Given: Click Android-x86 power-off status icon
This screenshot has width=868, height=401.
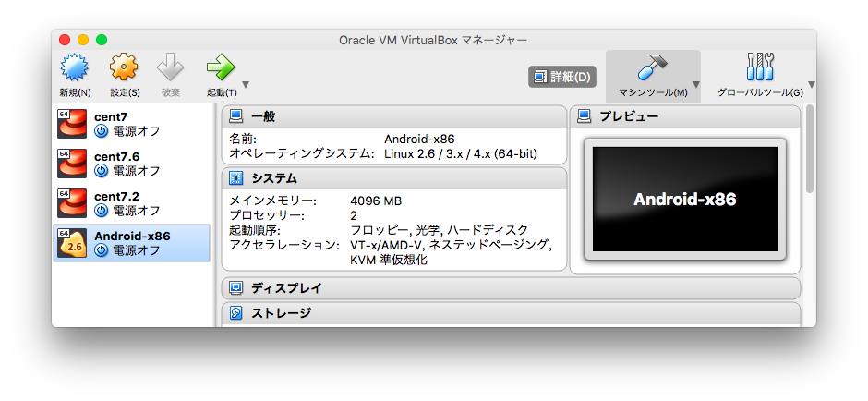Looking at the screenshot, I should [101, 251].
